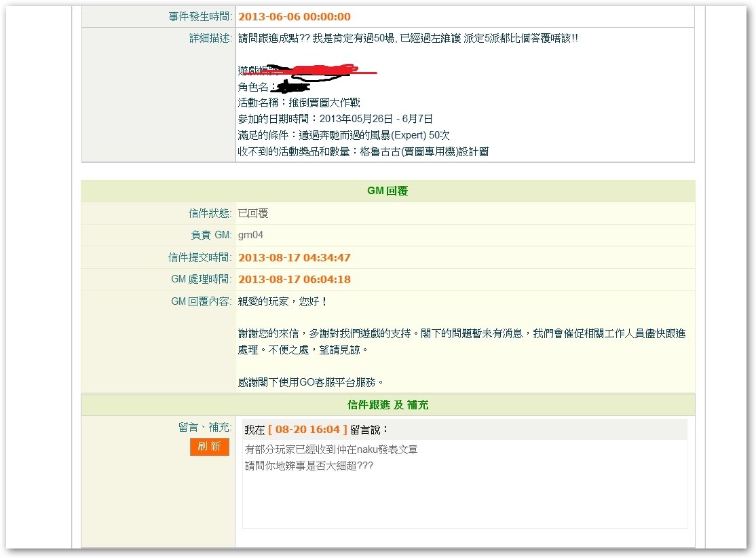Click the orange 刷新 refresh button

[209, 447]
